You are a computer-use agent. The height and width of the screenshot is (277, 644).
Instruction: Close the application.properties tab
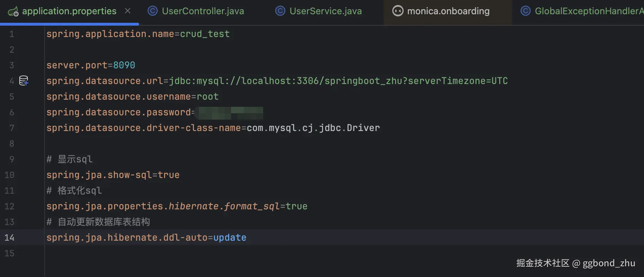[128, 11]
